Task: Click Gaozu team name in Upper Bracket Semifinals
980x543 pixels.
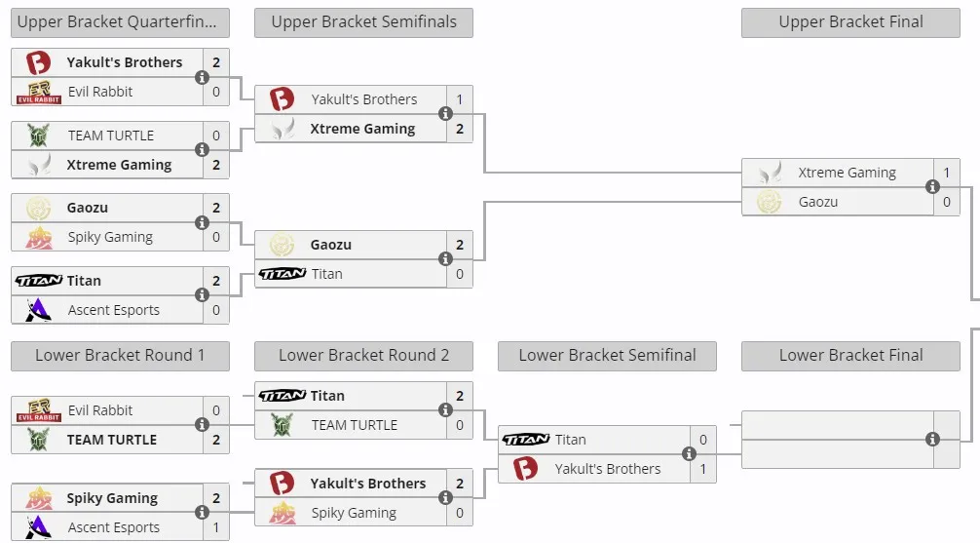Action: click(x=330, y=245)
